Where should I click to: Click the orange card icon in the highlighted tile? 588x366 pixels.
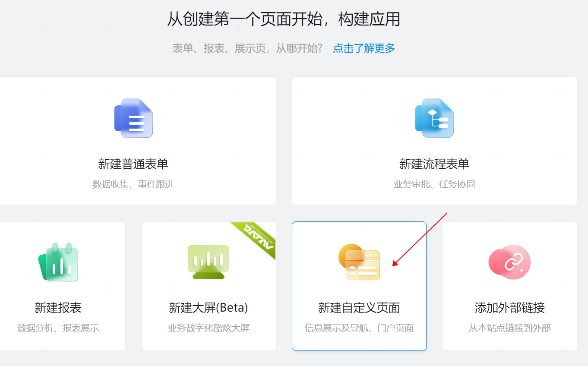[359, 261]
